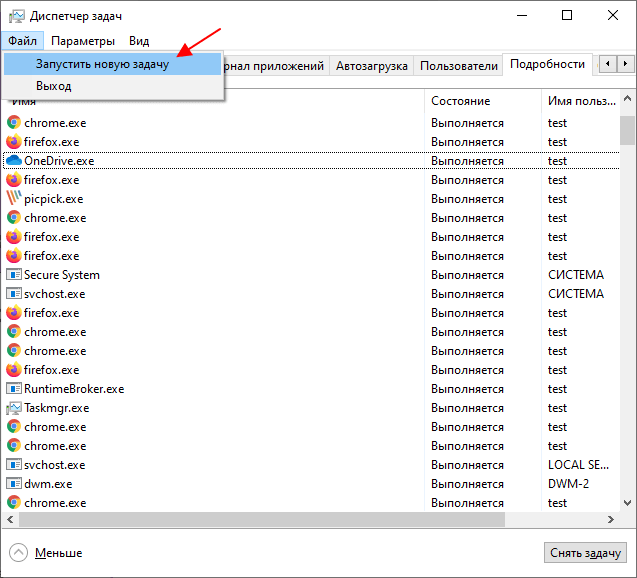Open the Файл menu
Screen dimensions: 637x578
(22, 41)
